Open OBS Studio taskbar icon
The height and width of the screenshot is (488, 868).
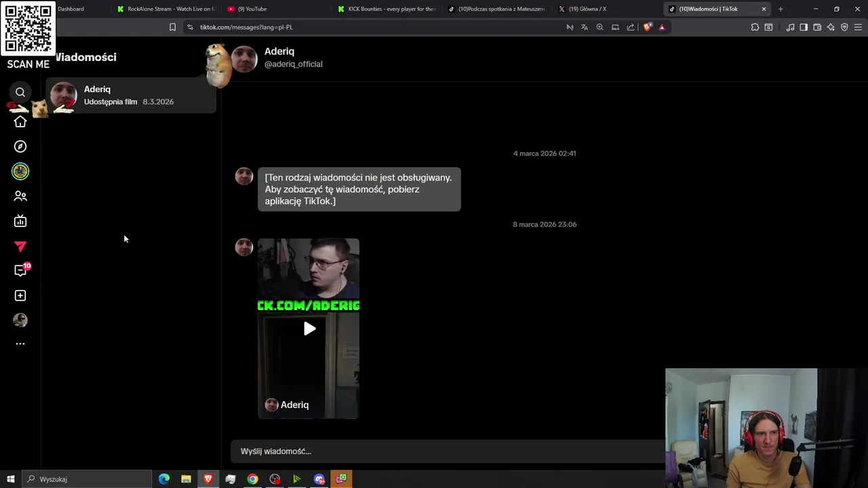click(275, 479)
